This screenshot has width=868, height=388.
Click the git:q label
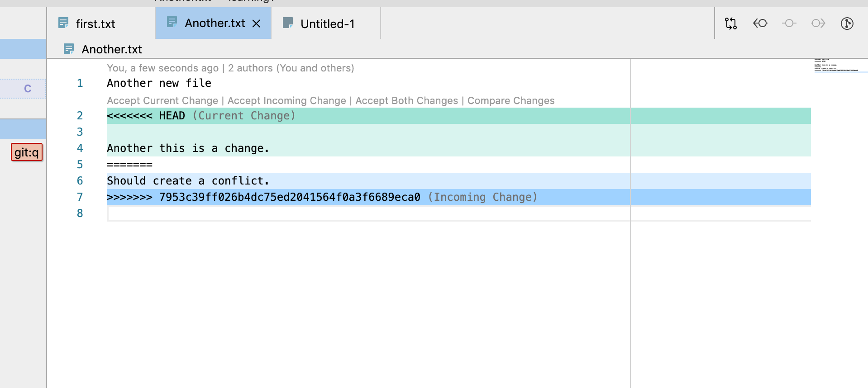pos(27,152)
